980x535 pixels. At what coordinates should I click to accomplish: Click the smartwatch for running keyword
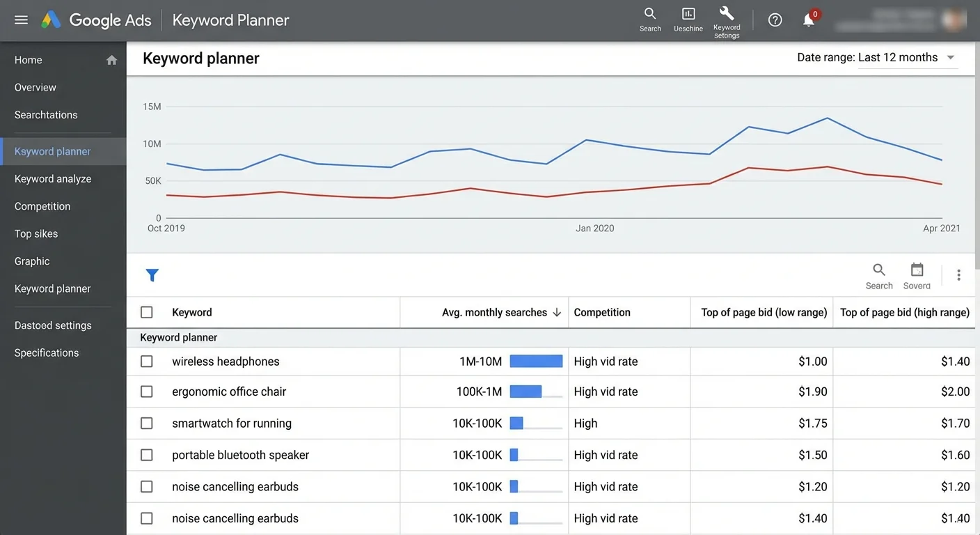pyautogui.click(x=232, y=423)
